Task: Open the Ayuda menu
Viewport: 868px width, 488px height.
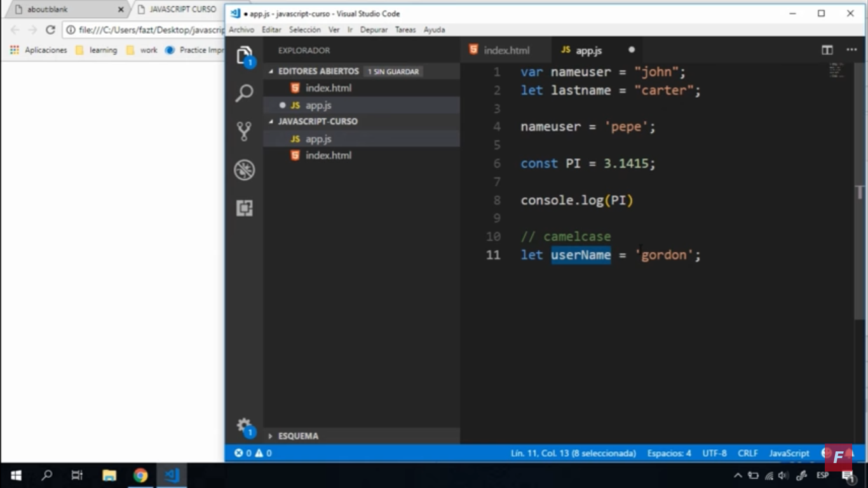Action: coord(434,30)
